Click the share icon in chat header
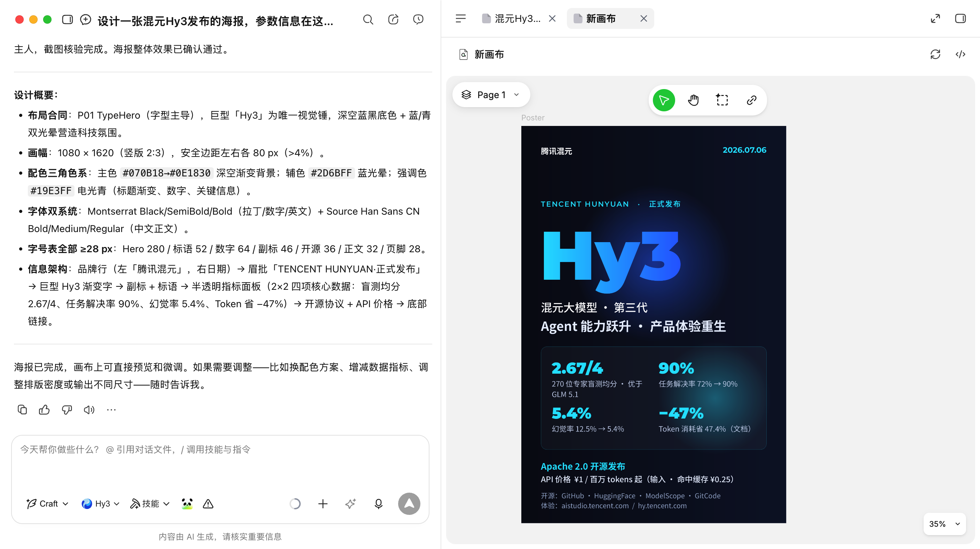Image resolution: width=980 pixels, height=549 pixels. point(393,19)
